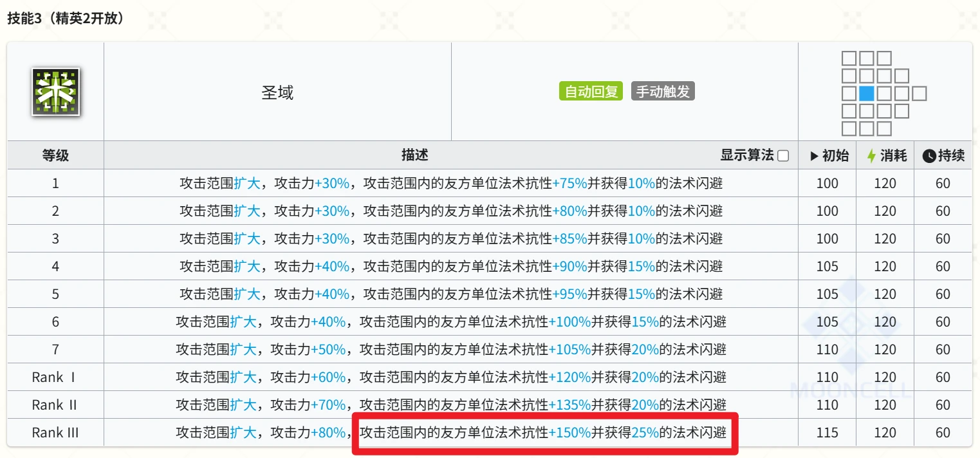Click the 技能3(精英2开放) heading

tap(65, 19)
